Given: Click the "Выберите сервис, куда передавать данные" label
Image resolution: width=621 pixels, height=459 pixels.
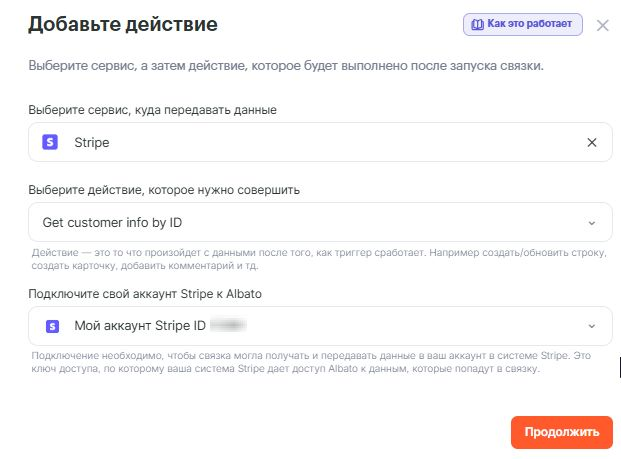Looking at the screenshot, I should (153, 109).
